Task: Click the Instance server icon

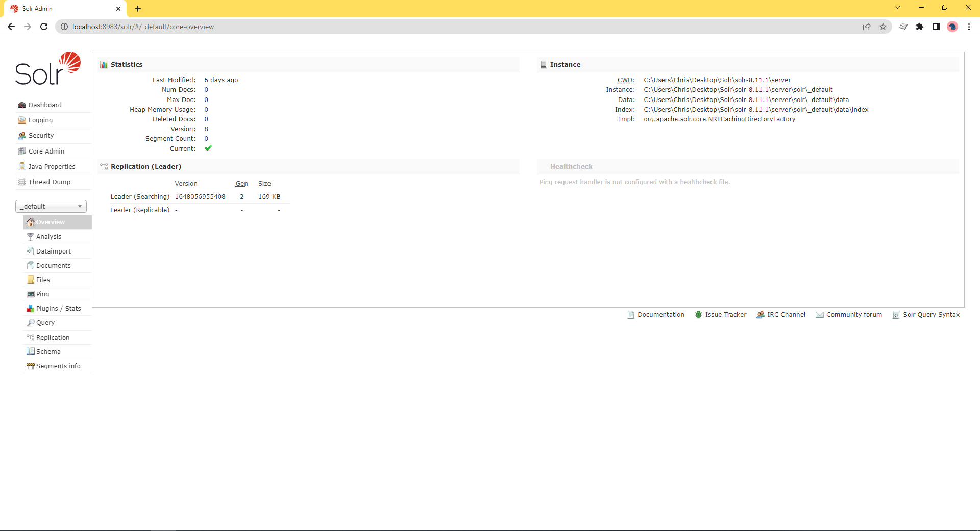Action: click(x=544, y=64)
